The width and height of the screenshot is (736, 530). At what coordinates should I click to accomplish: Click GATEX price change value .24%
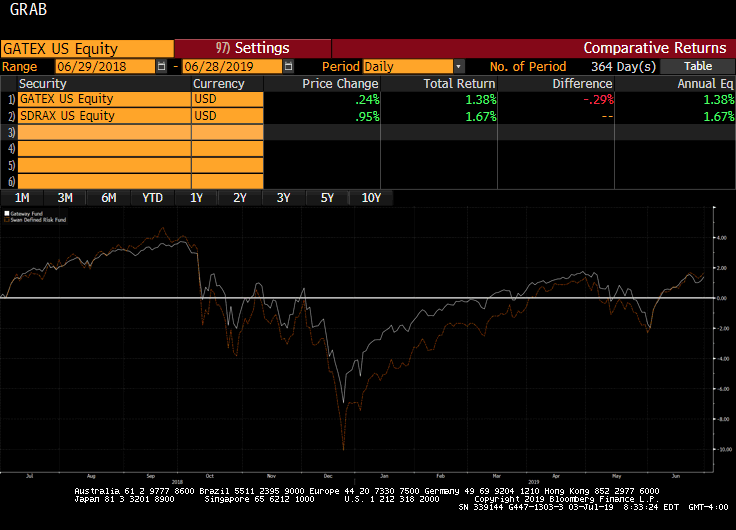367,100
